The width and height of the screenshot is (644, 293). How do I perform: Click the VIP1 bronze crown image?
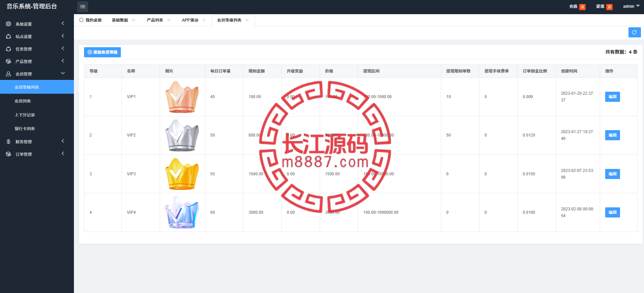pyautogui.click(x=182, y=97)
